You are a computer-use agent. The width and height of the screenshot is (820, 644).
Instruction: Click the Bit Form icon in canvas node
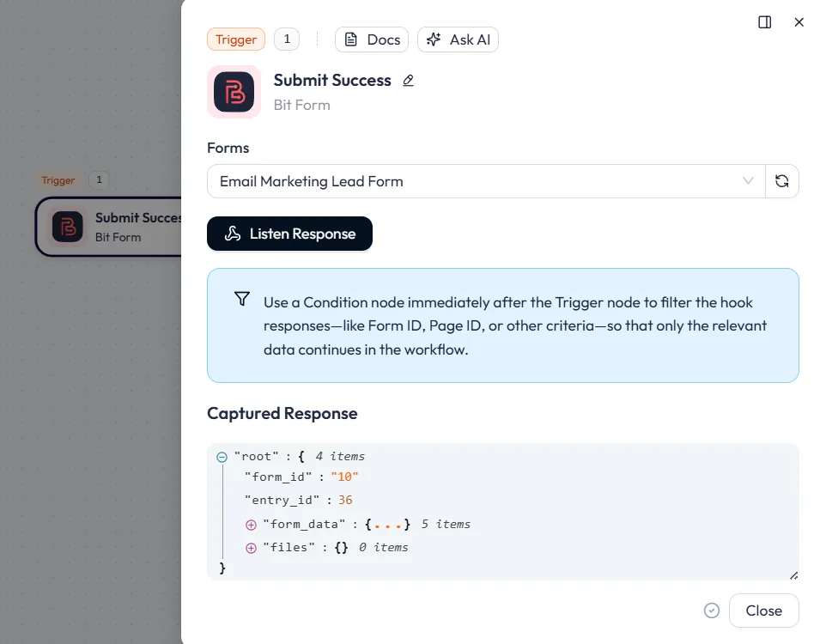[67, 227]
